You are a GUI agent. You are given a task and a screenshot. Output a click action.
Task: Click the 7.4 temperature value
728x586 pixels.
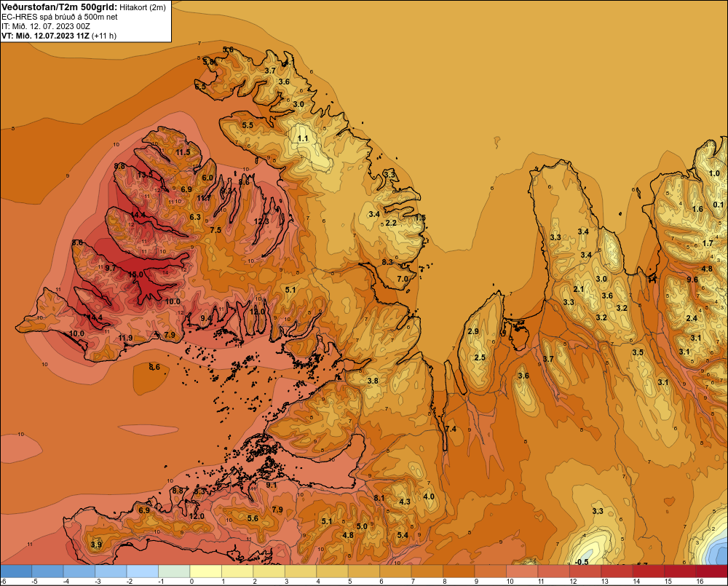pyautogui.click(x=451, y=429)
